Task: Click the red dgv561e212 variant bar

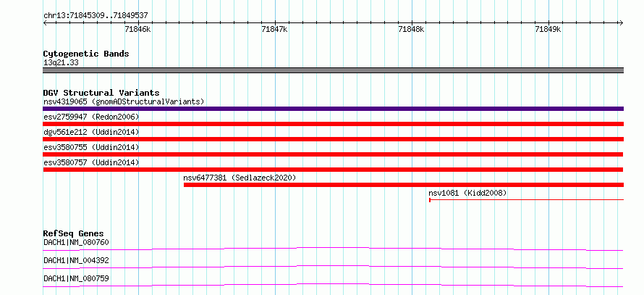Action: [334, 139]
